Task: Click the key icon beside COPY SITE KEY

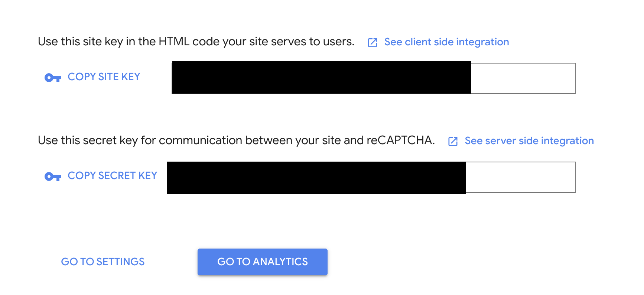Action: [53, 78]
